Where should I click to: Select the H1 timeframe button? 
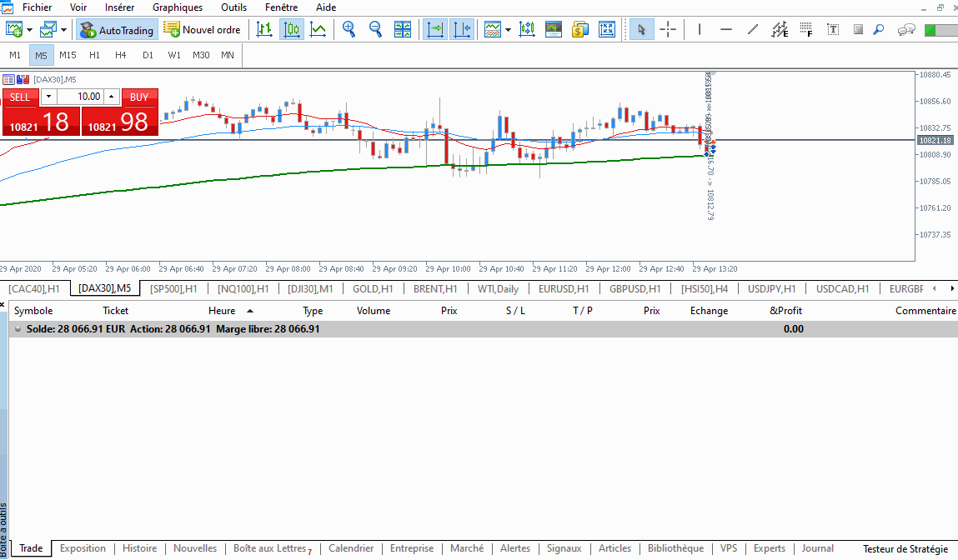[x=94, y=55]
